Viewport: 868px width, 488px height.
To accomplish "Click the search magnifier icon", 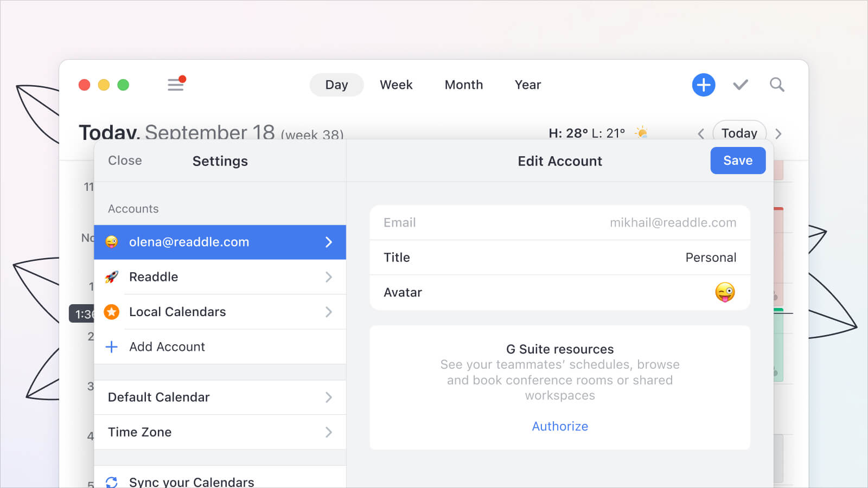I will 777,85.
